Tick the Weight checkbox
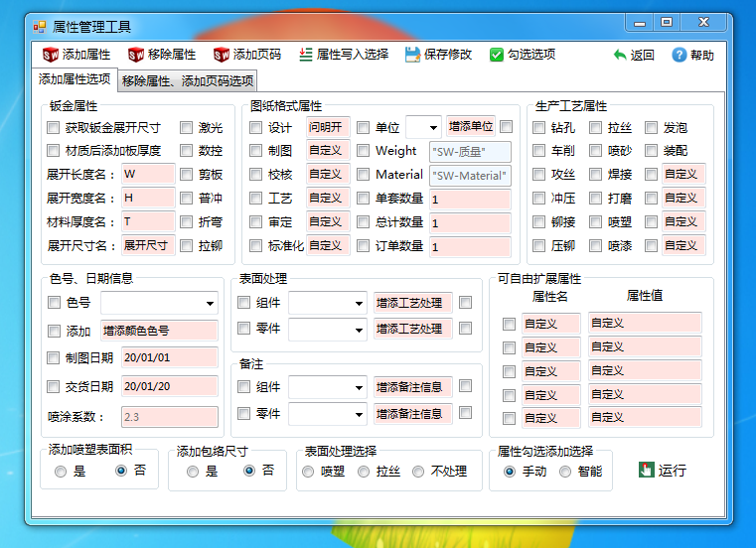 [x=363, y=150]
